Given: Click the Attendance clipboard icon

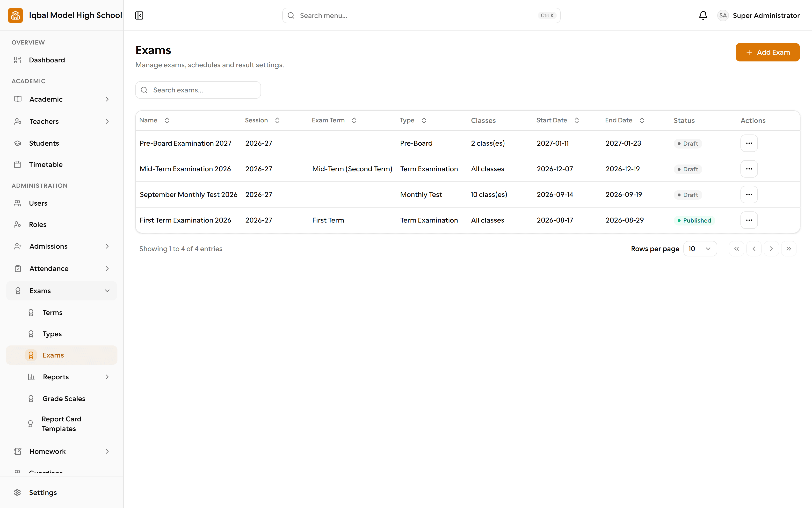Looking at the screenshot, I should click(18, 269).
